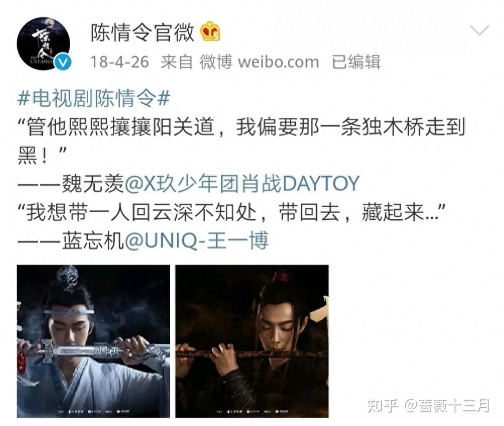View the dark-robed flute poster image

point(252,341)
